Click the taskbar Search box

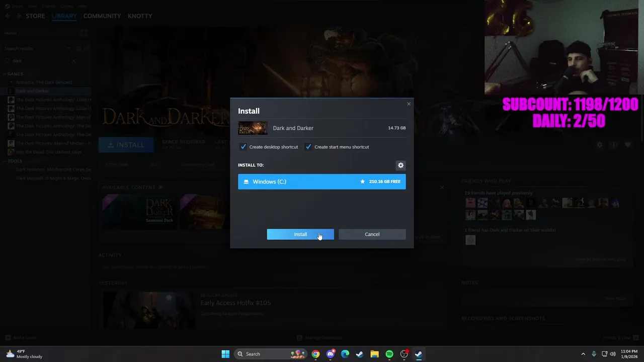272,354
